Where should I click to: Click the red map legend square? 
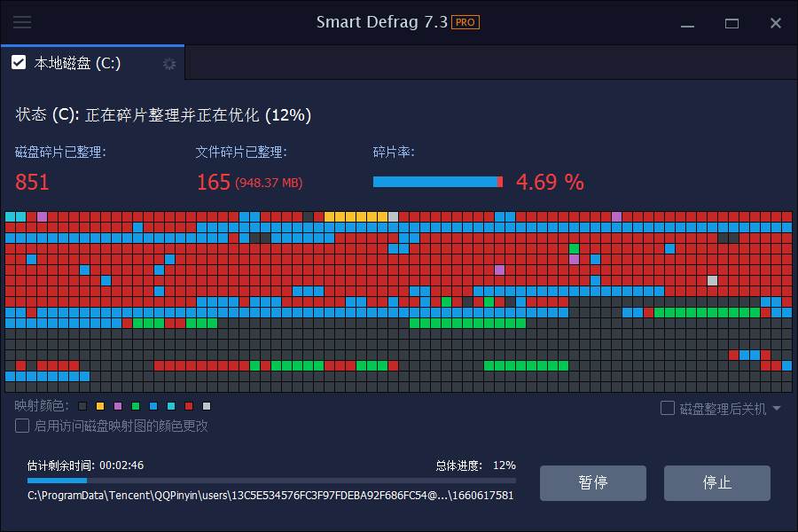(x=189, y=406)
